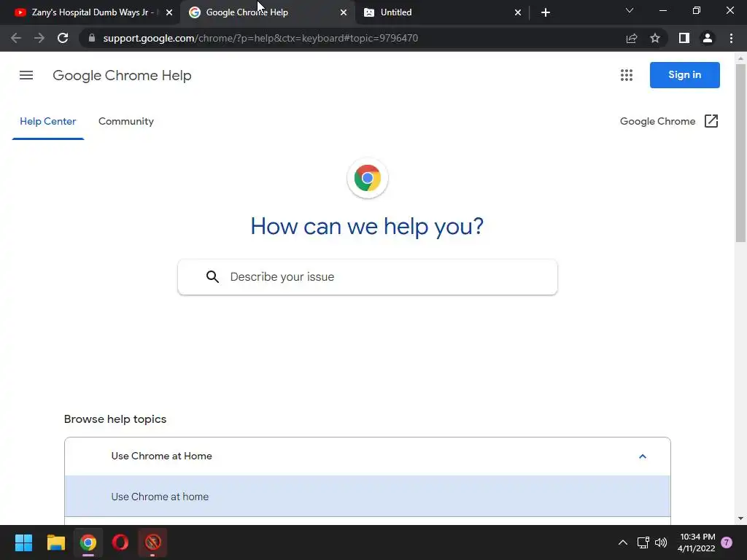The image size is (747, 560).
Task: Click the Chrome logo above the heading
Action: [x=368, y=178]
